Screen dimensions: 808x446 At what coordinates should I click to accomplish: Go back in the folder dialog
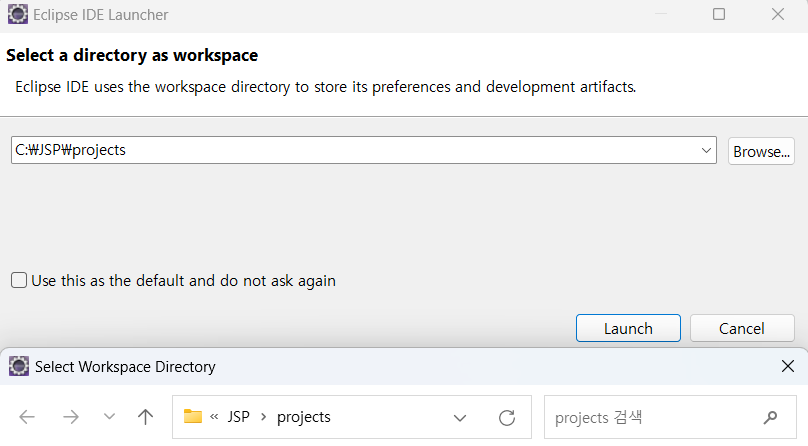click(27, 417)
